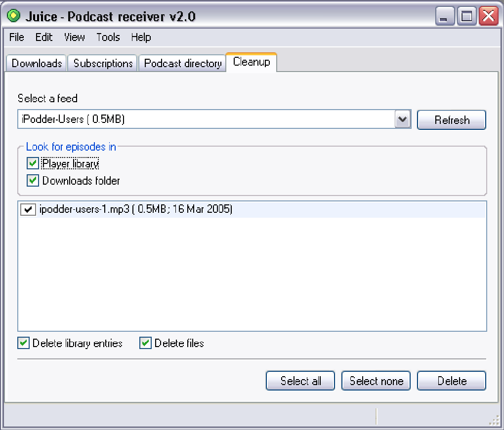Toggle the Delete files checkbox
This screenshot has height=430, width=504.
coord(145,343)
